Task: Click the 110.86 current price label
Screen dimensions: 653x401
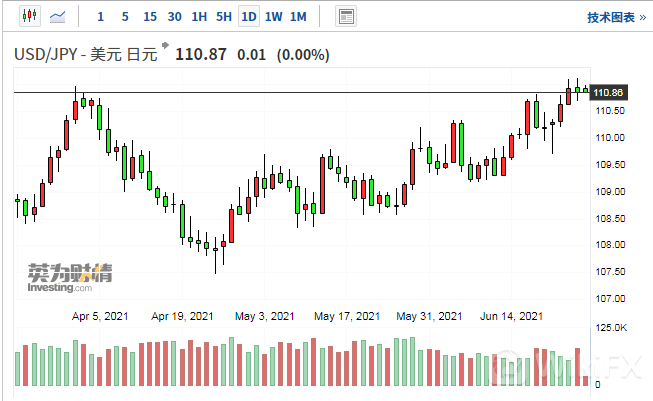Action: click(609, 92)
